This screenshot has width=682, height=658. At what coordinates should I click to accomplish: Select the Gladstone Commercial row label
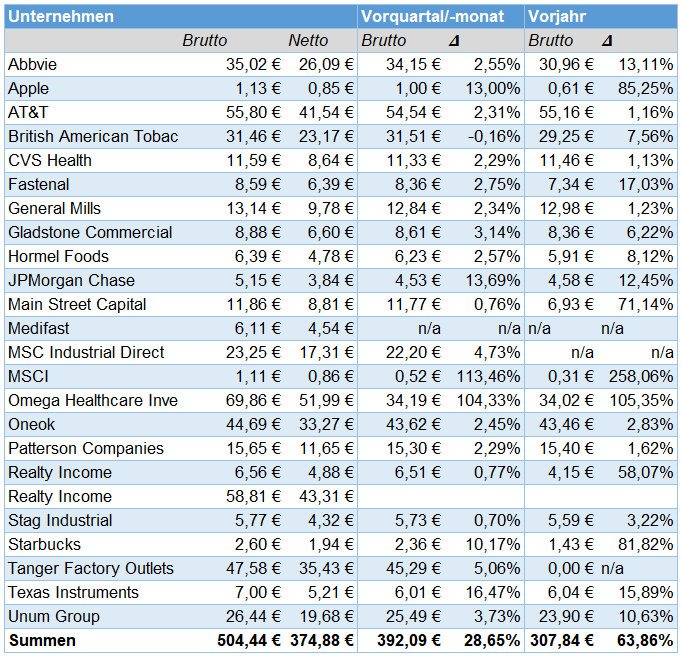pos(90,232)
